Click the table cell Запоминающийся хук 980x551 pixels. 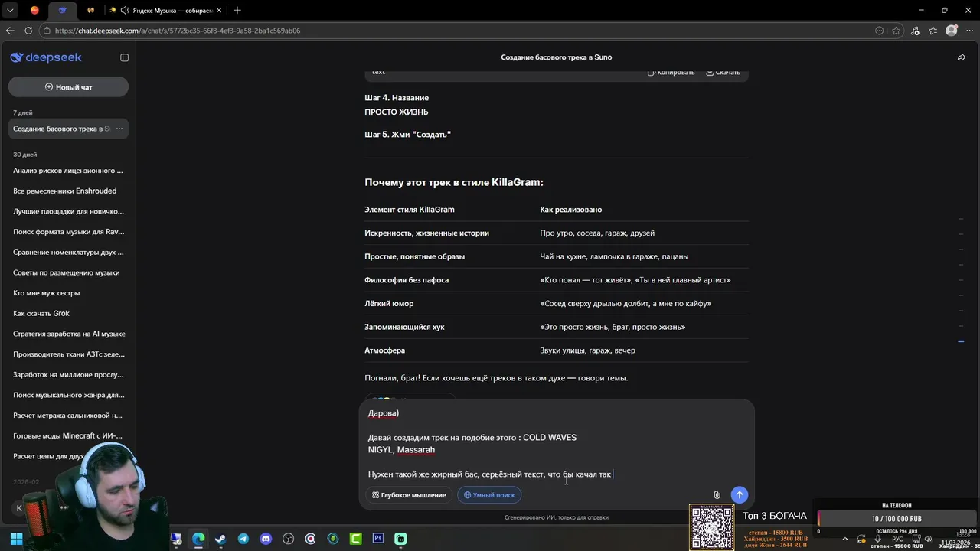404,327
